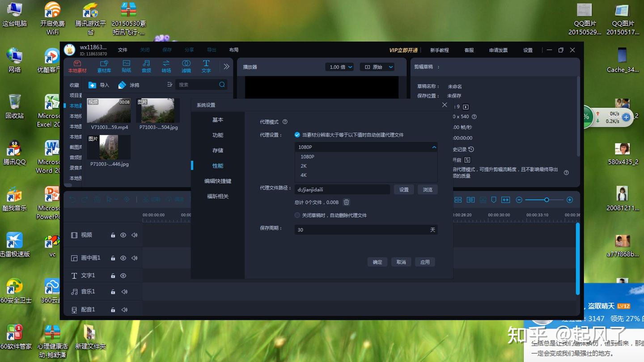Click 确定 to confirm settings
Viewport: 644px width, 362px height.
[377, 262]
